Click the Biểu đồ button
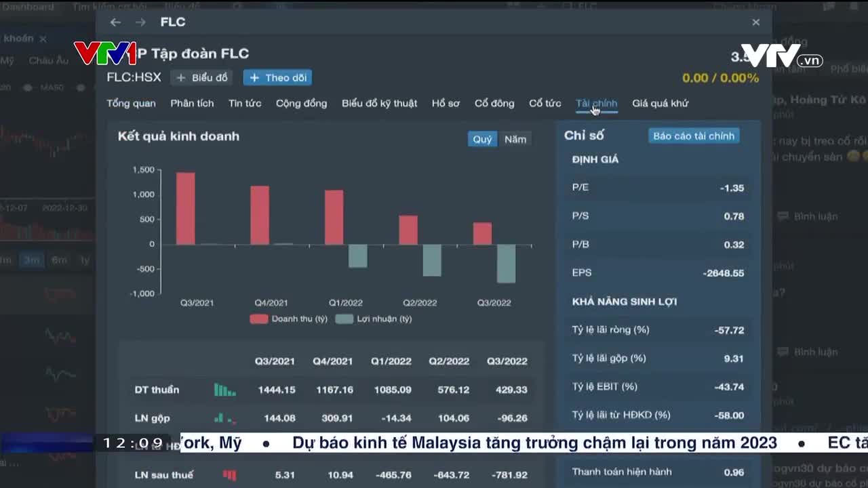The height and width of the screenshot is (488, 868). coord(201,78)
